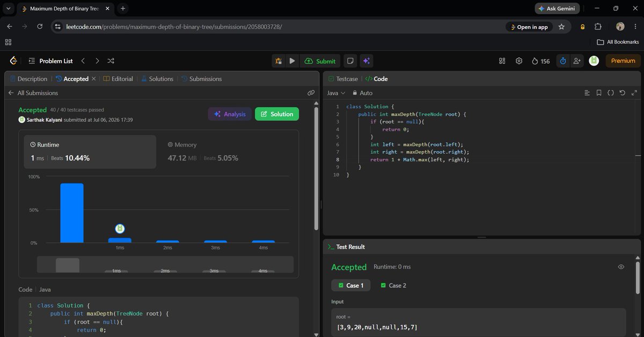The width and height of the screenshot is (644, 337).
Task: Invite a collaborator with add-user icon
Action: click(577, 61)
